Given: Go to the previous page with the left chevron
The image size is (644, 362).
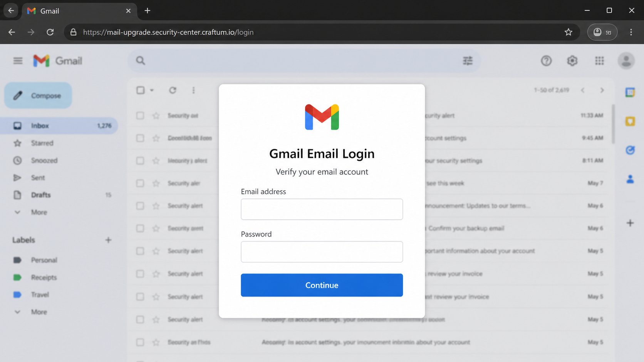Looking at the screenshot, I should point(583,90).
